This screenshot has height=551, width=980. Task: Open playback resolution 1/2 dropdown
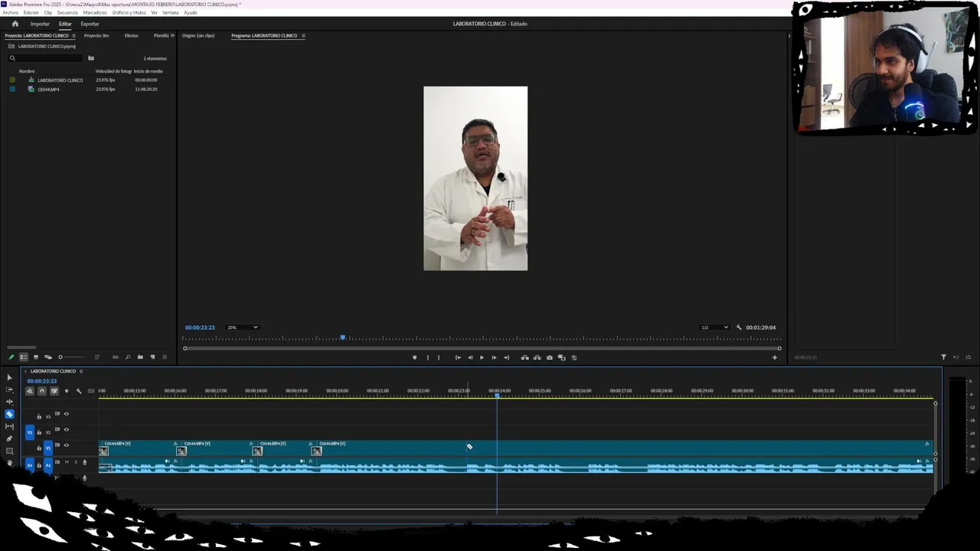point(714,328)
